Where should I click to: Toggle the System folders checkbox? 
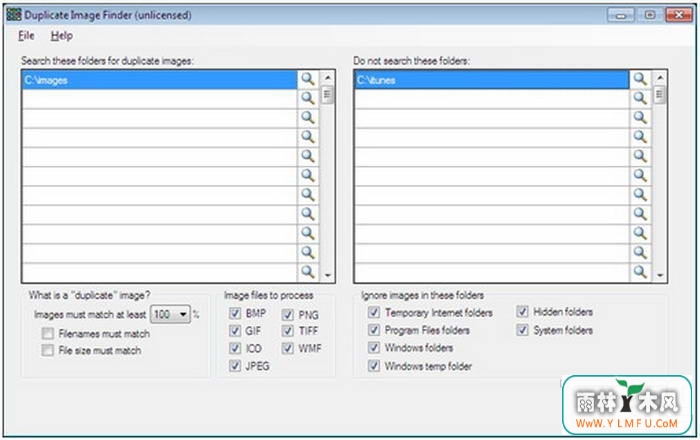(522, 330)
